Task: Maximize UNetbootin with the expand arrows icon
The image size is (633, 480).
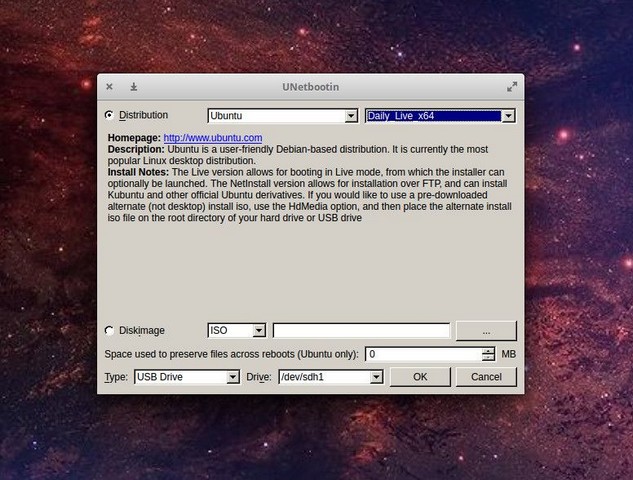Action: [x=512, y=87]
